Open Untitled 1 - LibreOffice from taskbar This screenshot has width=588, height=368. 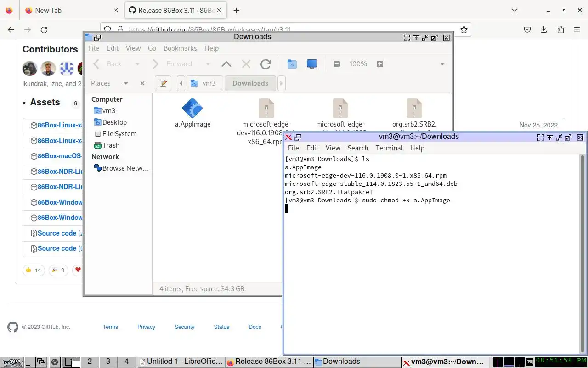(x=181, y=362)
